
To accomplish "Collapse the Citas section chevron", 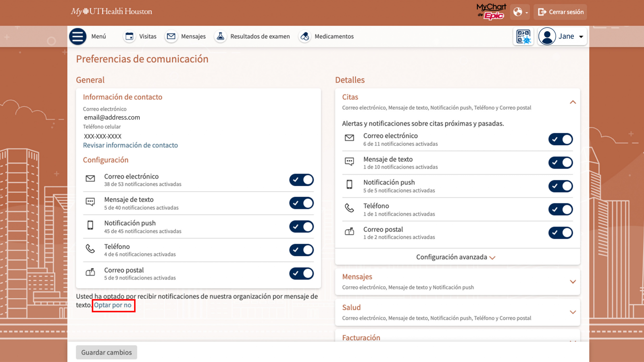I will pyautogui.click(x=573, y=102).
